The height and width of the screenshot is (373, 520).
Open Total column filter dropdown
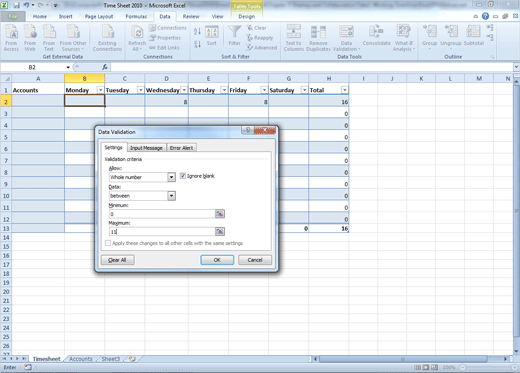345,90
